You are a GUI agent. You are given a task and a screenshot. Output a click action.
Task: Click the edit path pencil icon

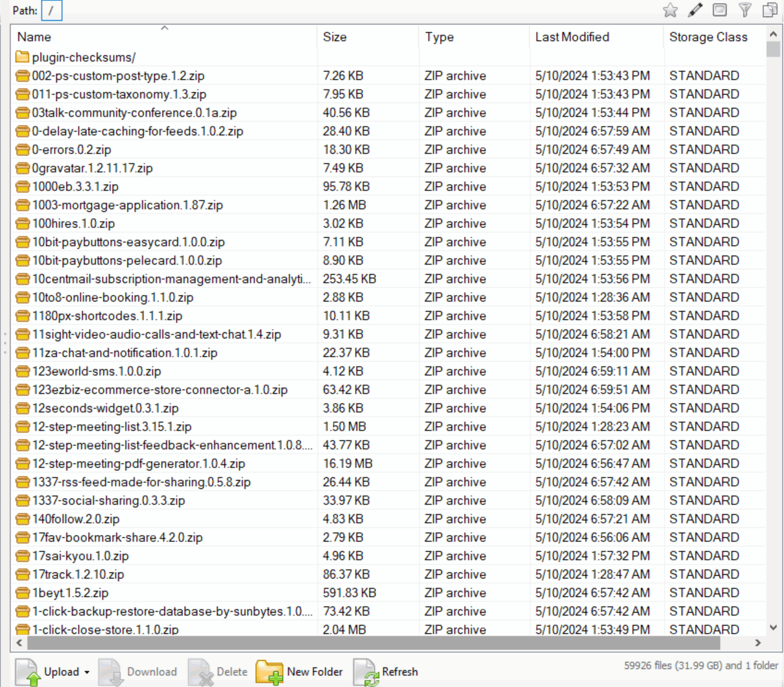tap(695, 10)
